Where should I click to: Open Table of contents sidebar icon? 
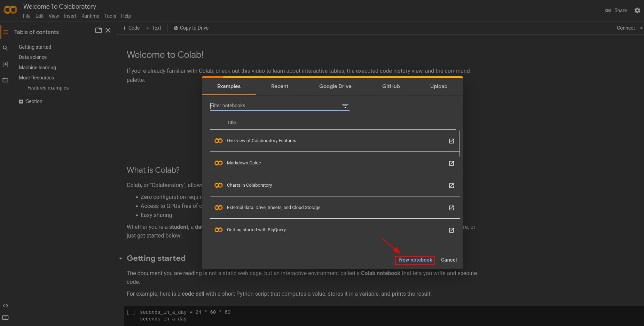coord(5,32)
